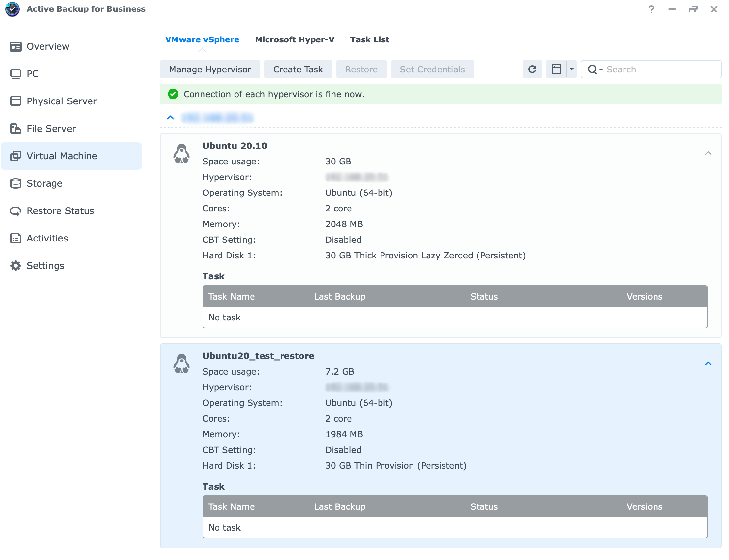
Task: Open the Physical Server section
Action: pyautogui.click(x=71, y=101)
